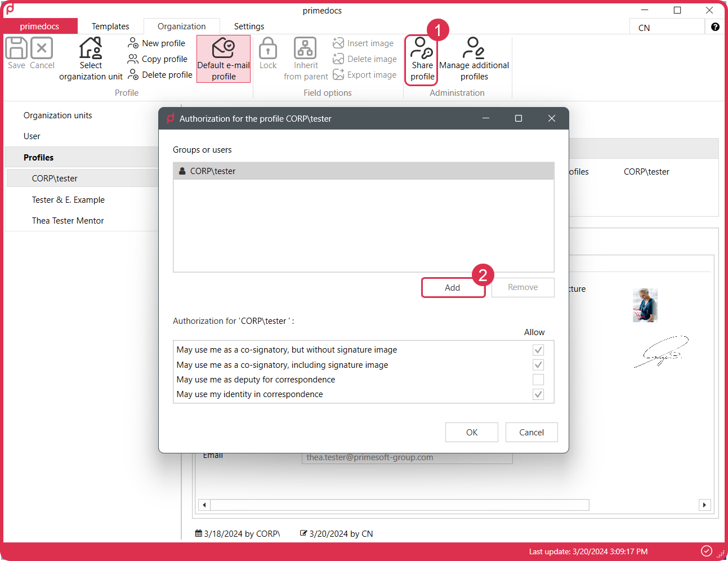Viewport: 728px width, 561px height.
Task: Minimize the Authorization dialog
Action: coord(486,118)
